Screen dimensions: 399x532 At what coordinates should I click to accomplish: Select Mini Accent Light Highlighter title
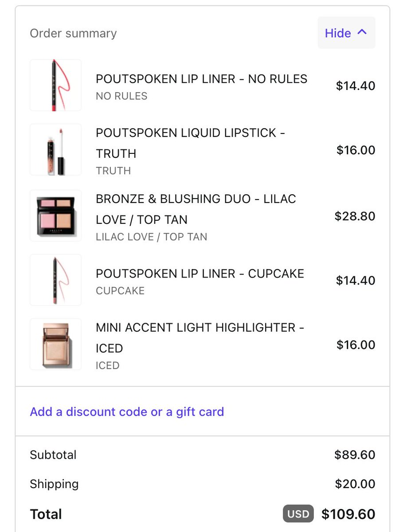tap(200, 338)
